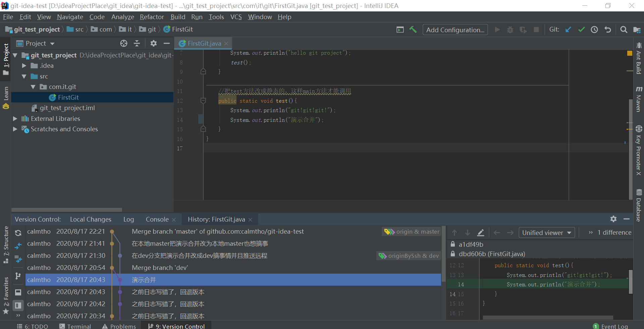Open the Event Log

click(x=610, y=326)
